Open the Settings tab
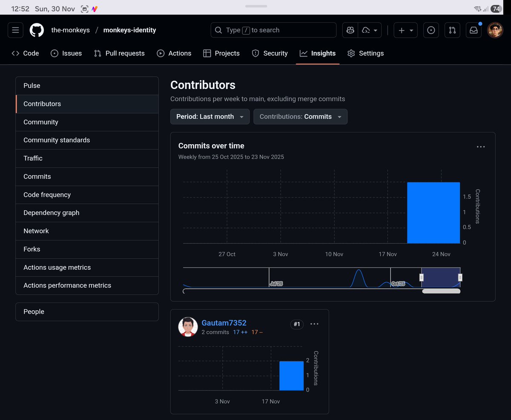 tap(366, 53)
